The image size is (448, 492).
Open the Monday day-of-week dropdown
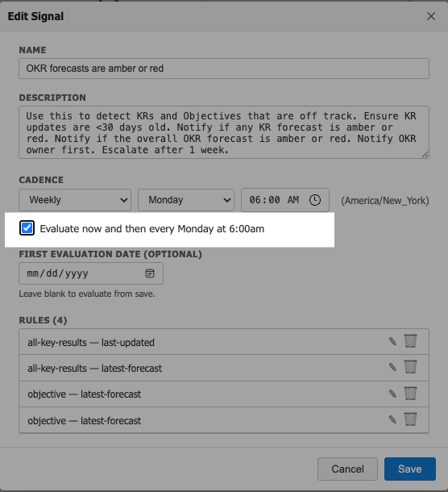(186, 200)
